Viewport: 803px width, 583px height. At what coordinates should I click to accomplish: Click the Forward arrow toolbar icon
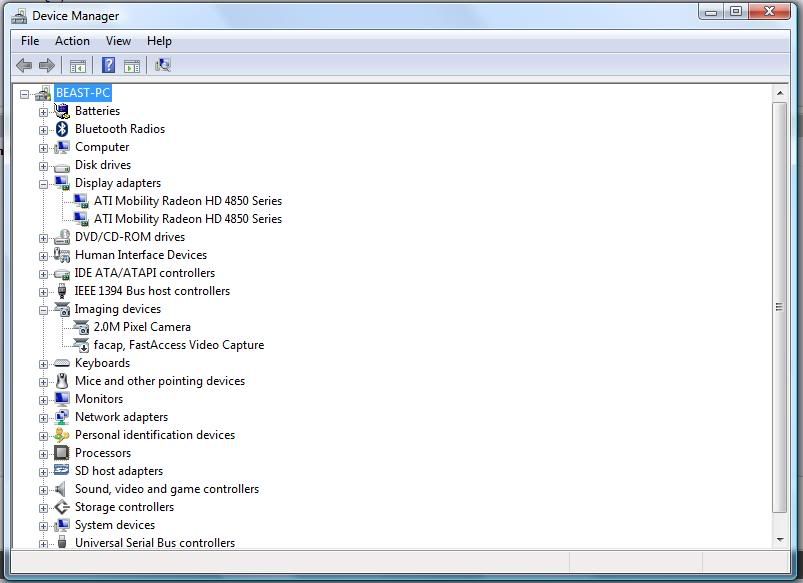point(47,66)
